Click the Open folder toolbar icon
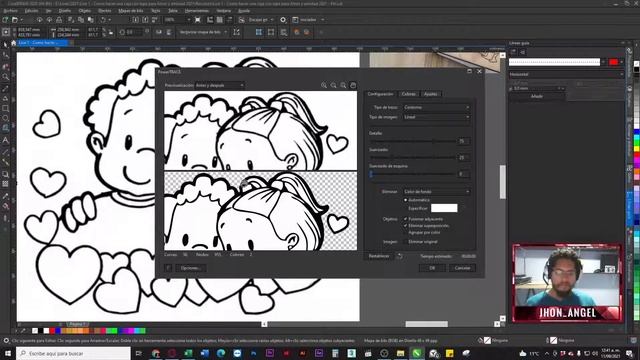Viewport: 640px width, 360px height. pyautogui.click(x=15, y=20)
